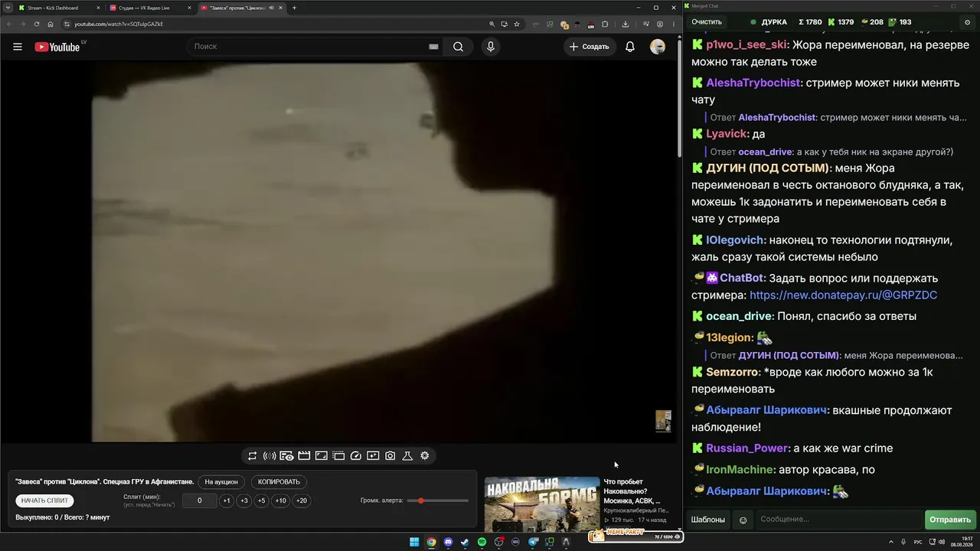Screen dimensions: 980x551
Task: Click username AleshaTrybochist in chat
Action: [x=753, y=83]
